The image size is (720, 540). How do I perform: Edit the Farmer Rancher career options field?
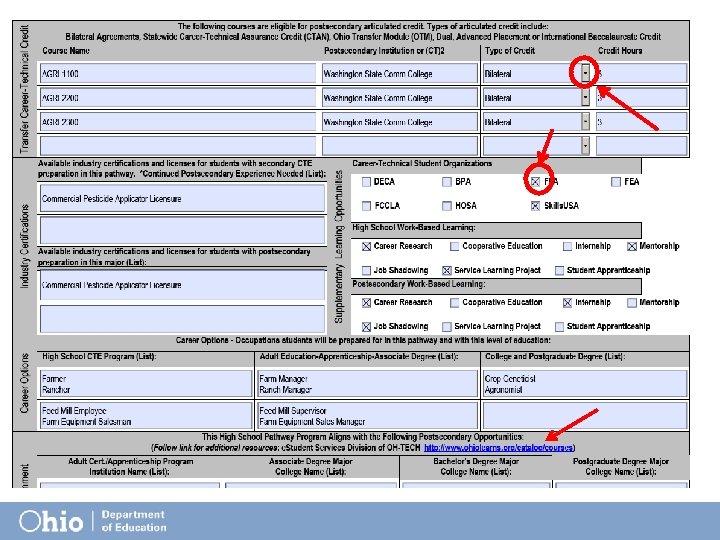tap(146, 384)
